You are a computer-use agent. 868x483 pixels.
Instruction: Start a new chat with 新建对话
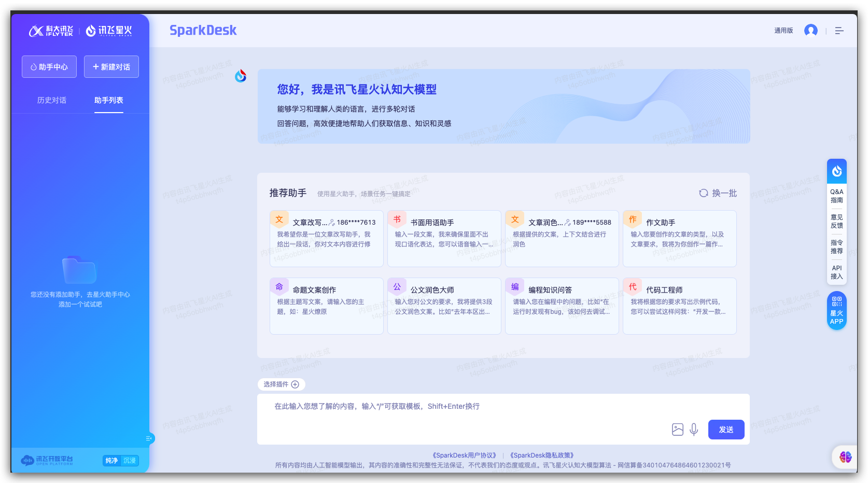pos(111,67)
